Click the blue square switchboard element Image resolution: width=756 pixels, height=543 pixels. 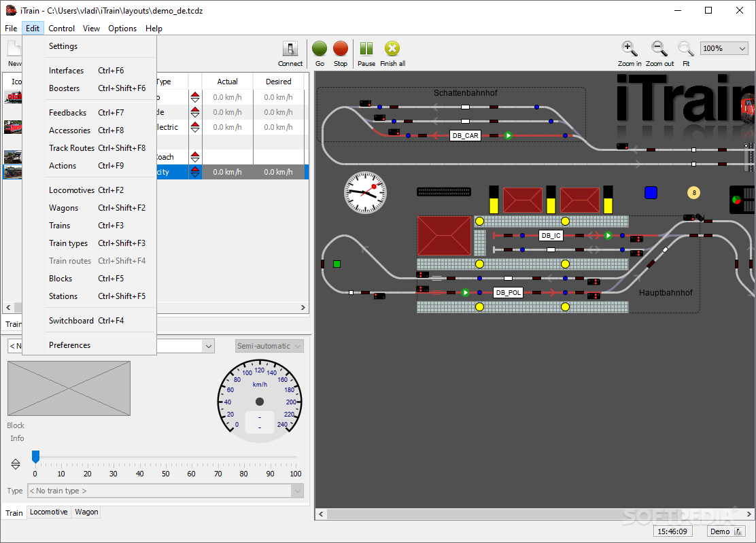(x=651, y=193)
